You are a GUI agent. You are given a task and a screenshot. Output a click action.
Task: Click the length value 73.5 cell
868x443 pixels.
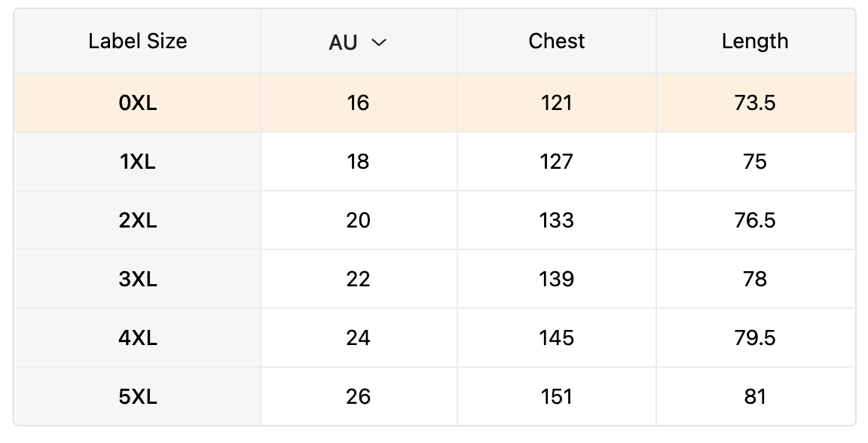(755, 103)
